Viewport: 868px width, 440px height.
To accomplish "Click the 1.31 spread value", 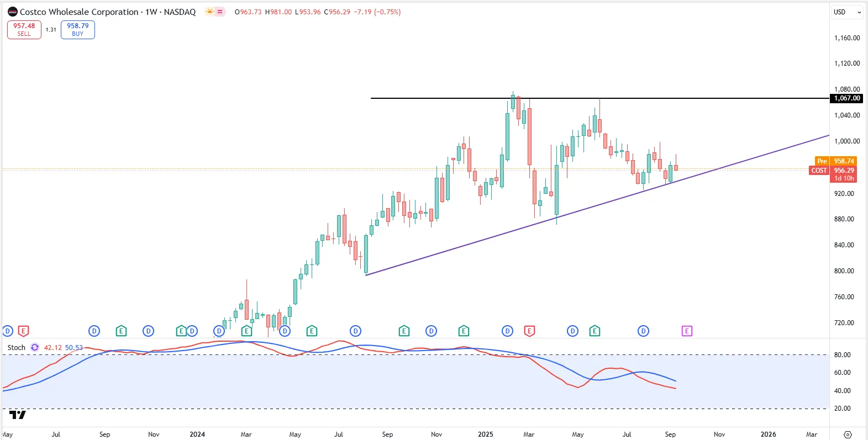I will click(x=51, y=30).
